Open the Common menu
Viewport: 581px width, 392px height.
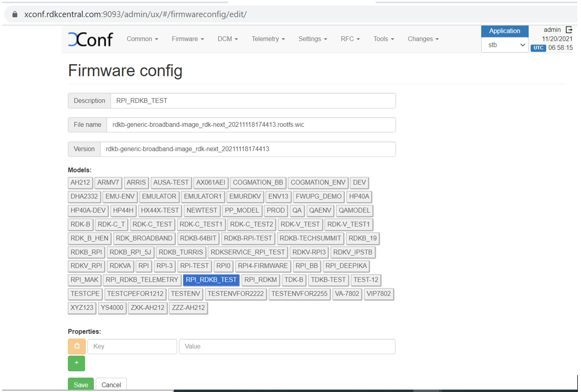[x=142, y=39]
